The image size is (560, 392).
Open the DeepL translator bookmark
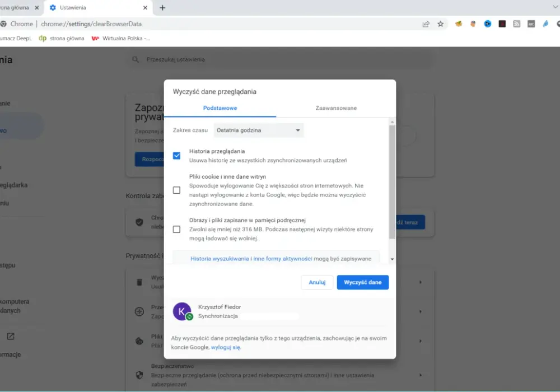point(16,38)
